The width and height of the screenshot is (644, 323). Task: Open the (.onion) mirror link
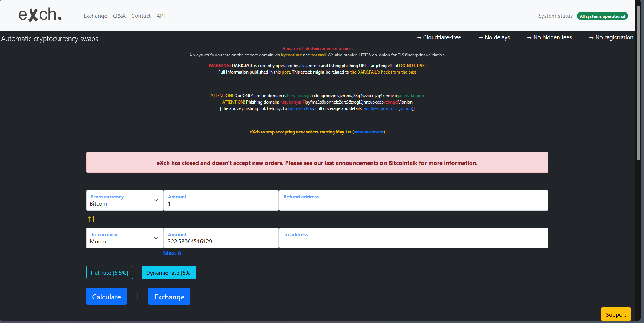coord(406,108)
